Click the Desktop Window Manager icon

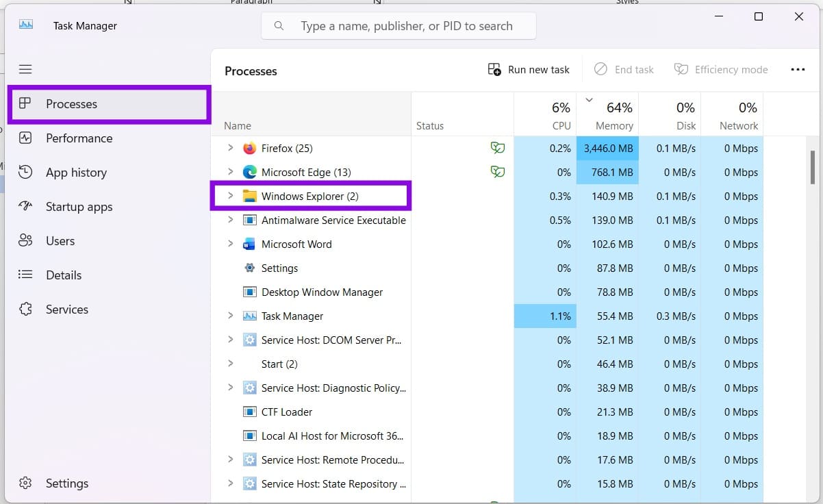coord(249,292)
